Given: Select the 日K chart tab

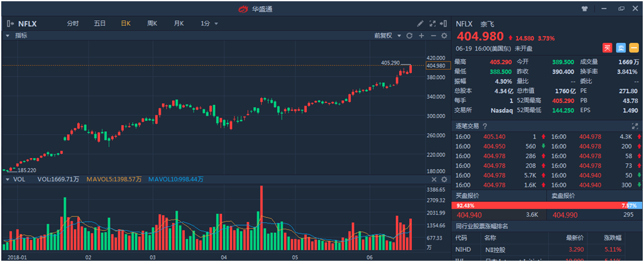Looking at the screenshot, I should pyautogui.click(x=126, y=24).
